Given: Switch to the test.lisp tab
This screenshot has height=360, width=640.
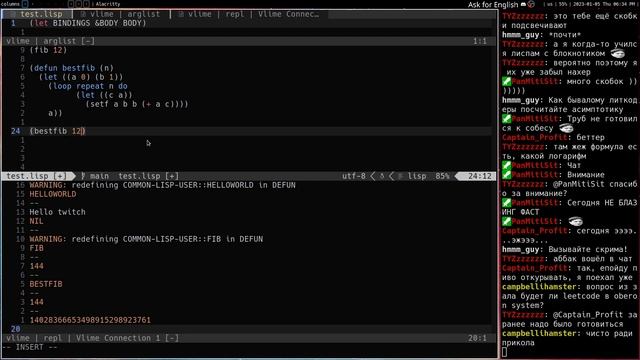Looking at the screenshot, I should (x=38, y=14).
